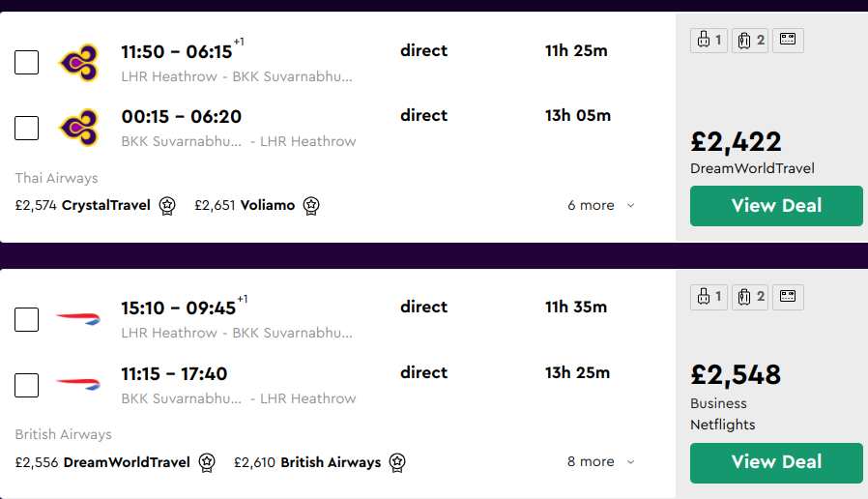Open £2,651 Voliamo offer
Viewport: 868px width, 499px height.
point(245,205)
